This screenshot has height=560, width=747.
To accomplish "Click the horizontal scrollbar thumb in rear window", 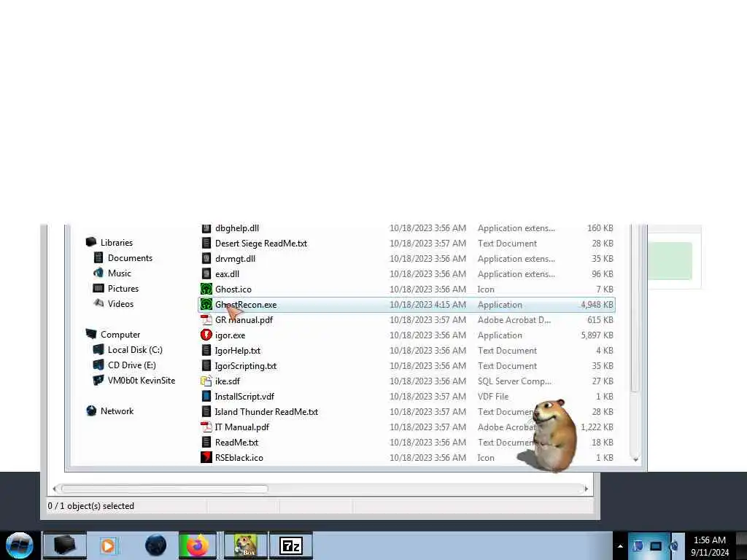I will (164, 488).
